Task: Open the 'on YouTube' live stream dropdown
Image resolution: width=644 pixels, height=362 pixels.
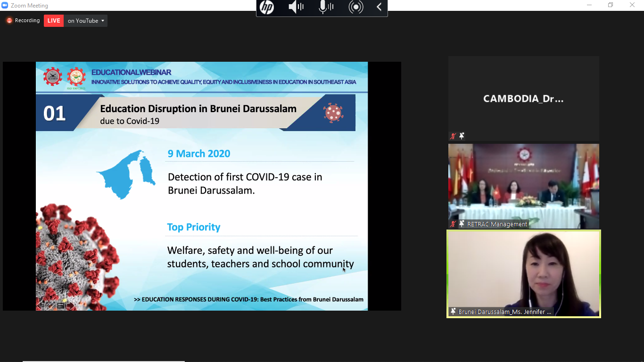Action: pyautogui.click(x=86, y=21)
